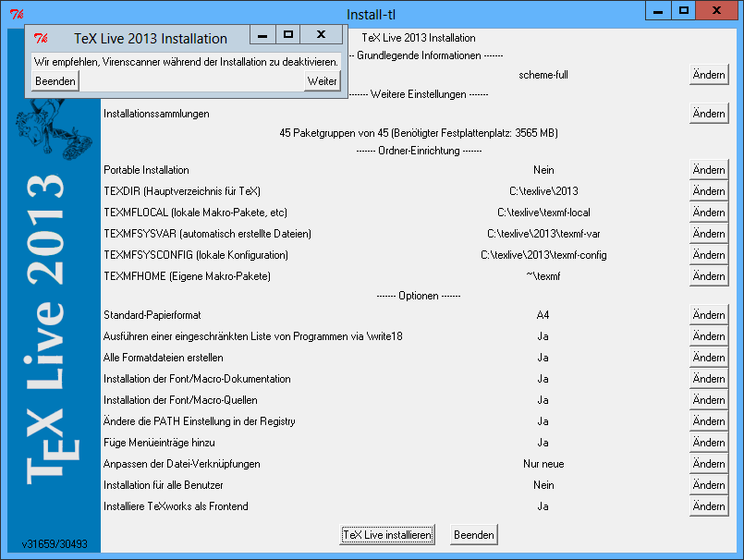This screenshot has width=744, height=560.
Task: Change the TEXMFSYSCONFIG path
Action: [x=709, y=255]
